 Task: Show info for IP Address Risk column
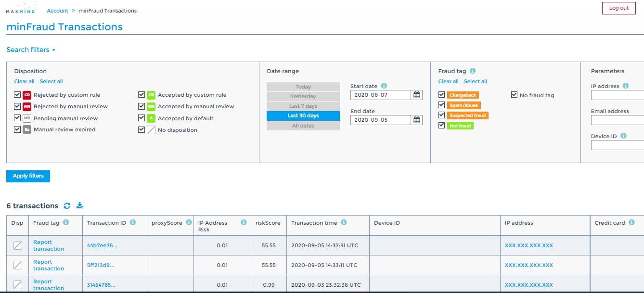244,222
